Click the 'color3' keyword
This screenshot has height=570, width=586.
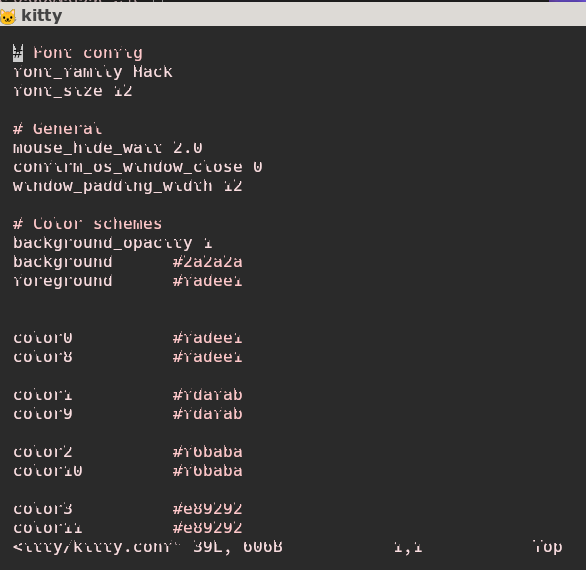43,509
